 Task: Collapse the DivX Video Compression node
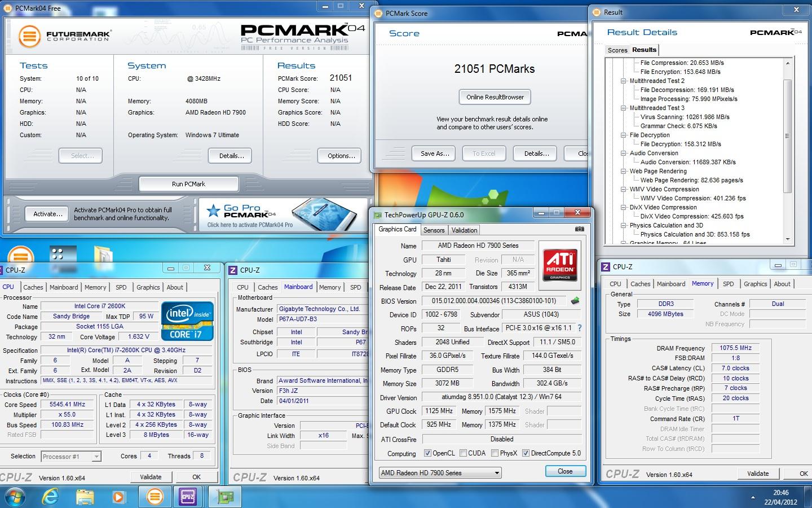pyautogui.click(x=624, y=207)
